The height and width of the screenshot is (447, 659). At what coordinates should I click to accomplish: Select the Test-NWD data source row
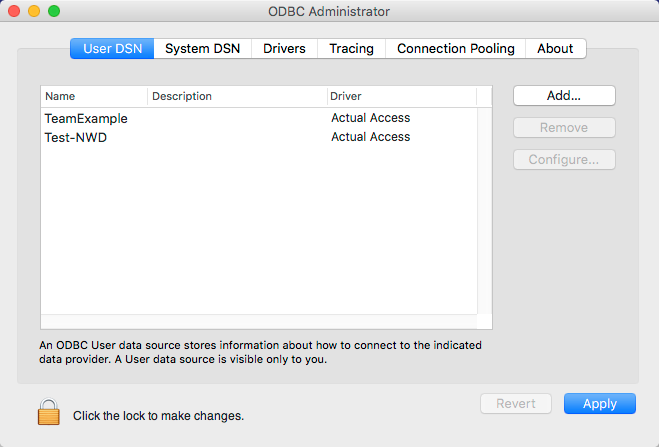pos(76,137)
